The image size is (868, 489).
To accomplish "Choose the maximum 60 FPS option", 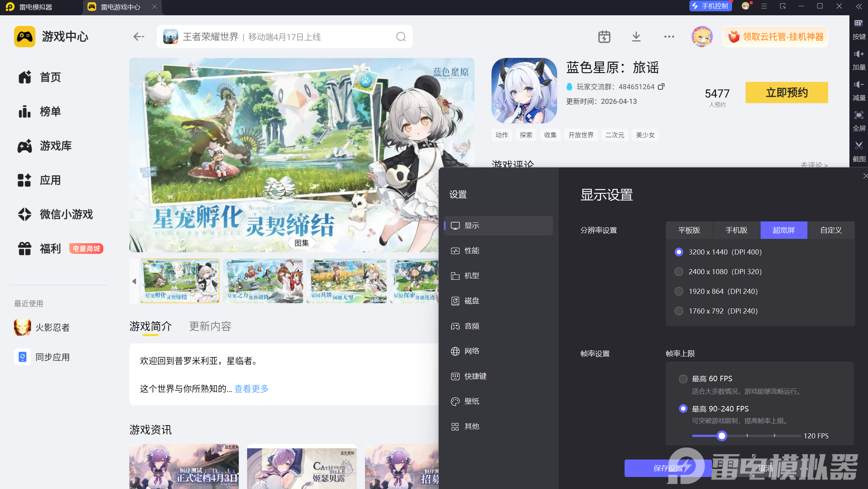I will click(x=683, y=379).
